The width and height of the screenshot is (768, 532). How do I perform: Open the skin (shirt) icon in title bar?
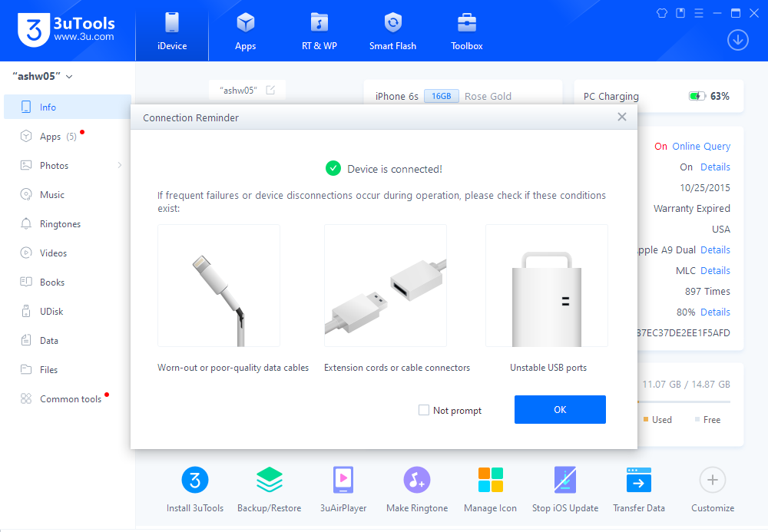(x=662, y=13)
